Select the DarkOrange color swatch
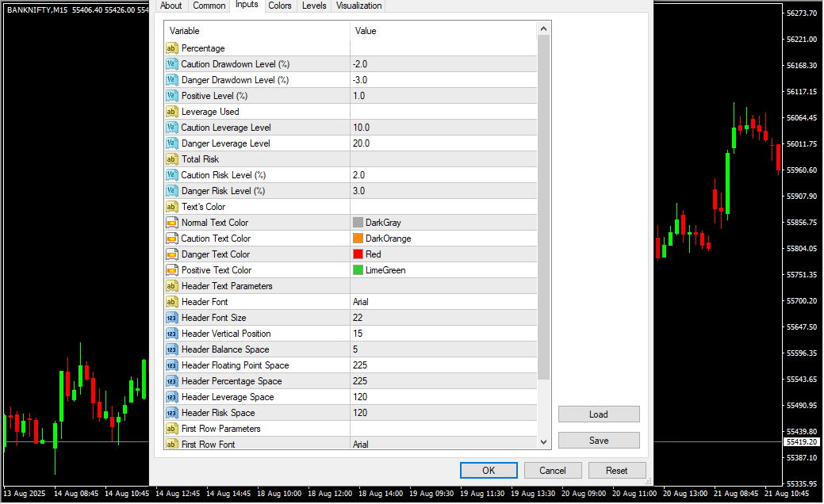 [x=358, y=239]
